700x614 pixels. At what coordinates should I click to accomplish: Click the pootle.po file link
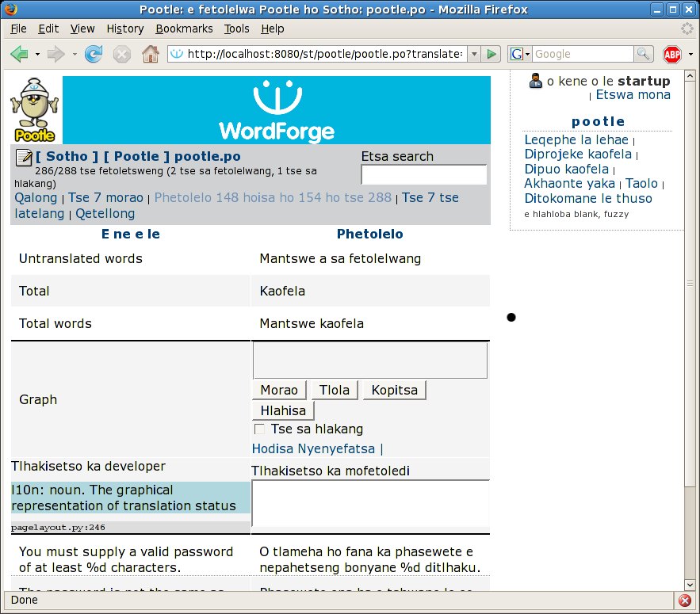click(x=207, y=157)
